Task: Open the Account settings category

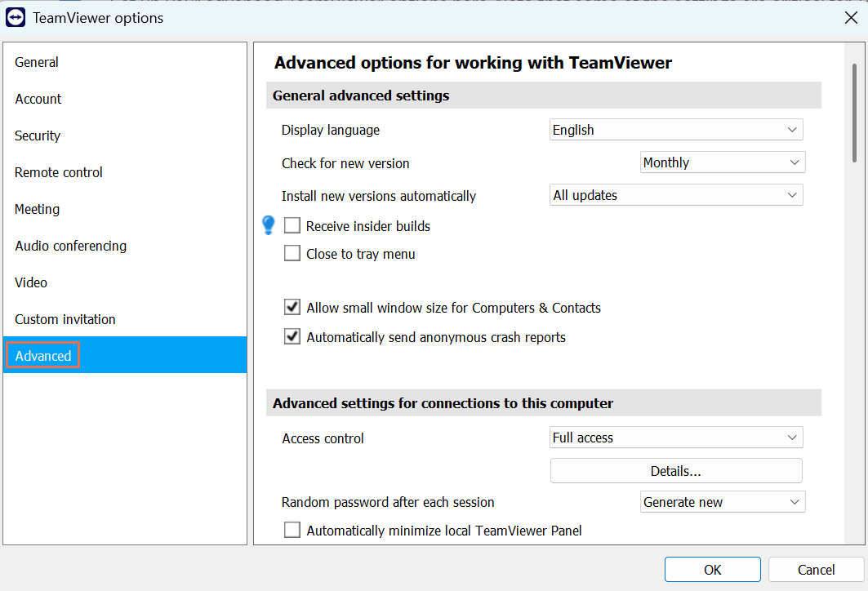Action: 125,99
